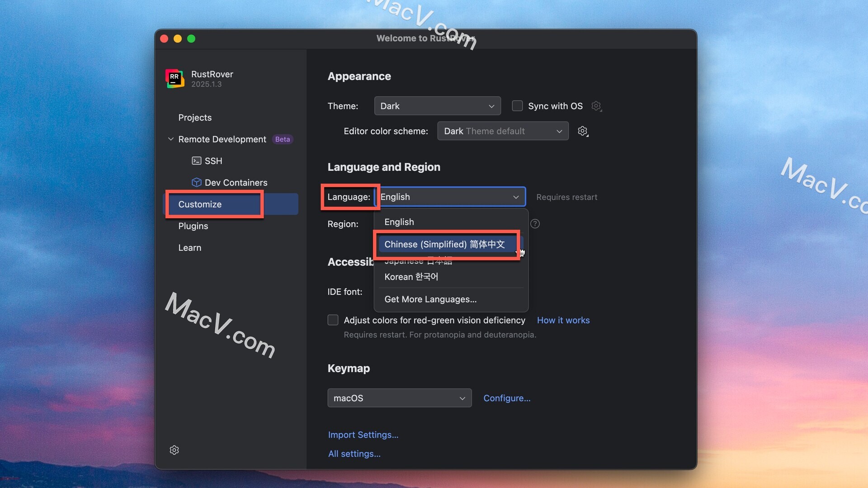Enable red-green vision deficiency color adjustment
Viewport: 868px width, 488px height.
333,320
